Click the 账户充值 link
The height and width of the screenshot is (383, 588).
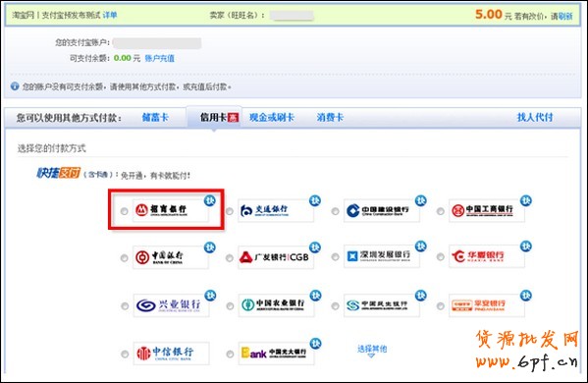159,58
